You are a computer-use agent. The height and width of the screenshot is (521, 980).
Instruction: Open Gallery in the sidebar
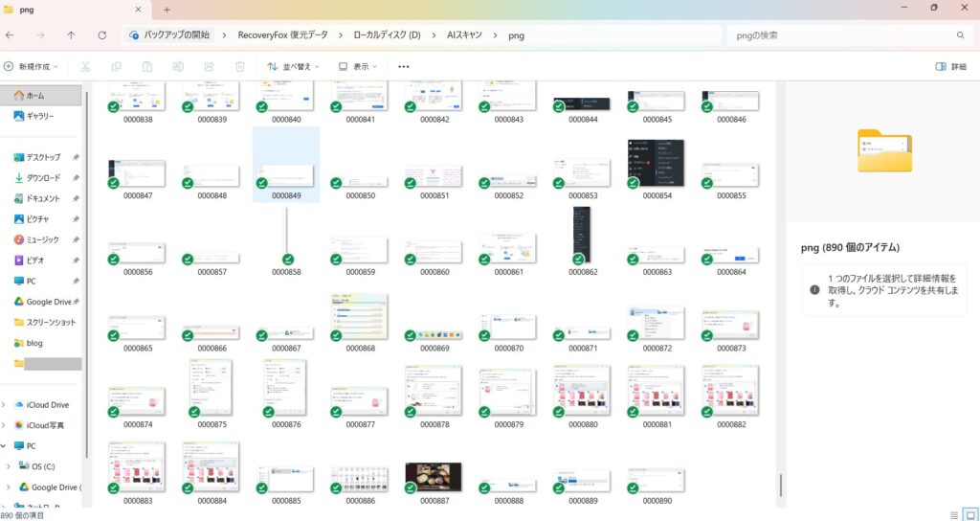pyautogui.click(x=38, y=116)
